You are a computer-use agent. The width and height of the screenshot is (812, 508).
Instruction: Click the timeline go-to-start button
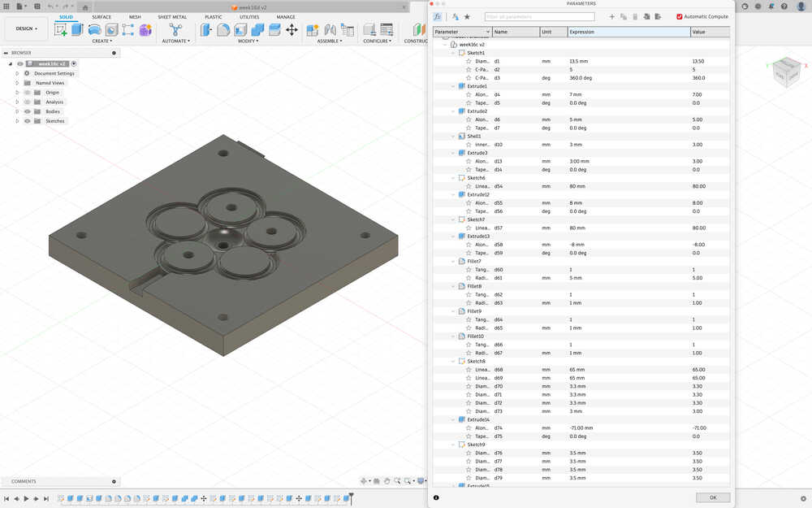[6, 499]
